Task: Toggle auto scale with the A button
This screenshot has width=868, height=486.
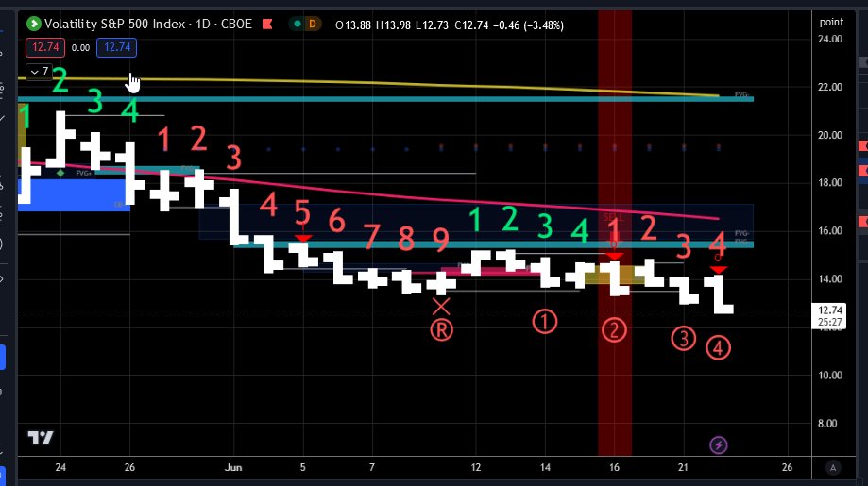Action: point(833,468)
